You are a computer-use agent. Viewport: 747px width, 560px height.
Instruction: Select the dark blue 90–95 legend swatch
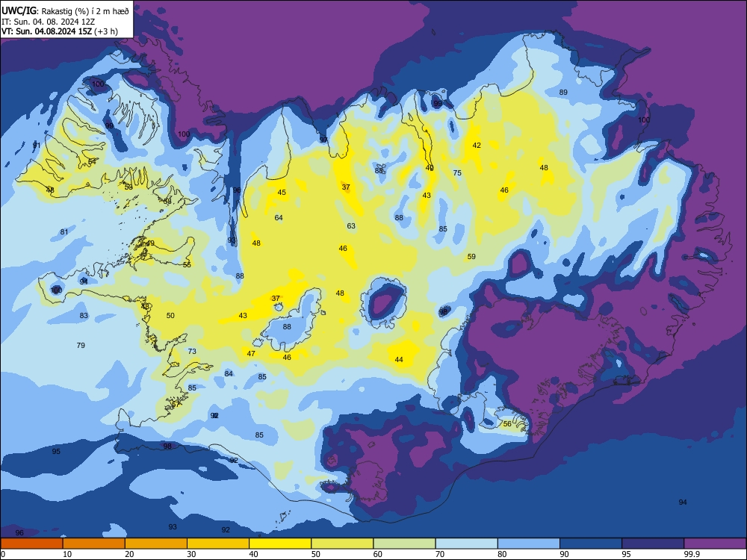[591, 544]
